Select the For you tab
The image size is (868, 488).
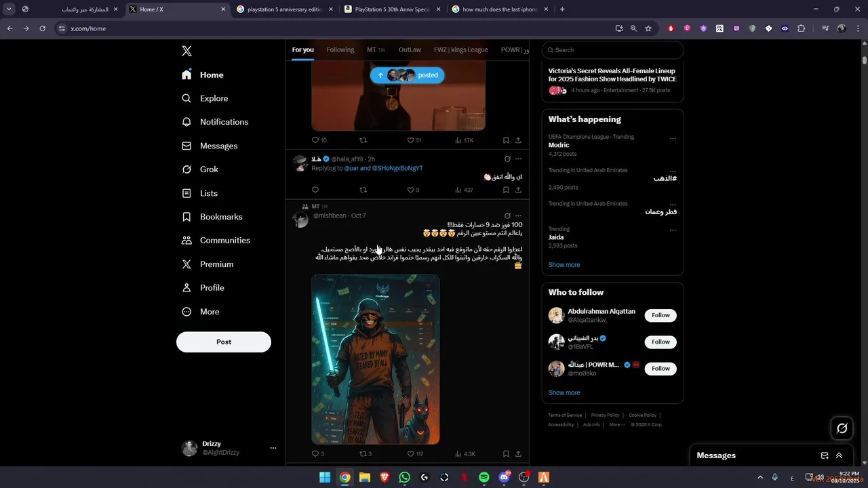(303, 49)
